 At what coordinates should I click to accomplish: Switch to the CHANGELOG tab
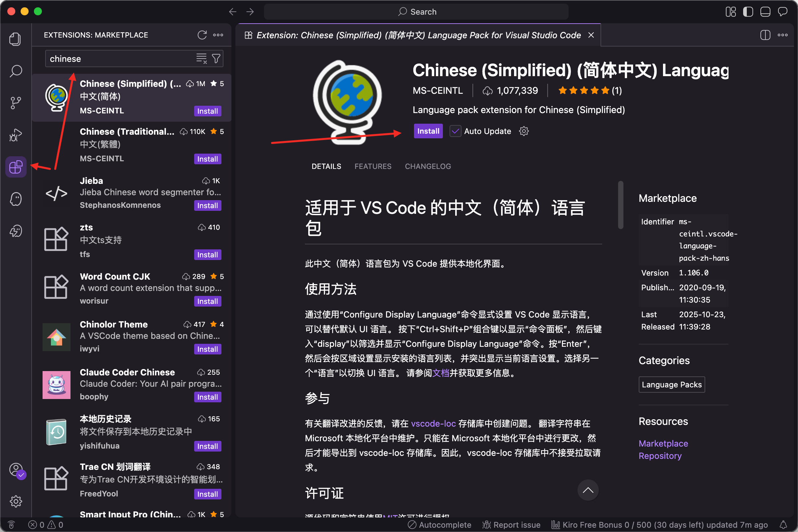click(428, 166)
